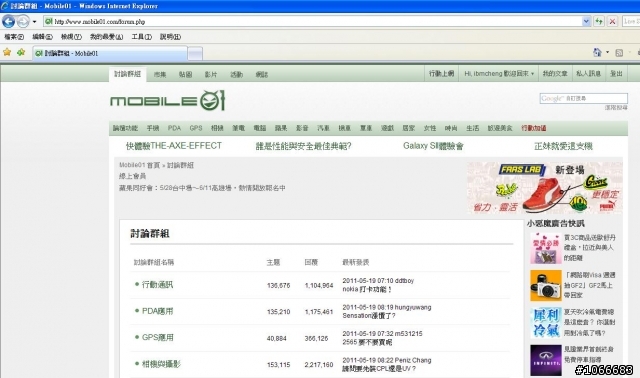Viewport: 640px width, 378px height.
Task: Open the Home icon dropdown arrow
Action: 607,52
